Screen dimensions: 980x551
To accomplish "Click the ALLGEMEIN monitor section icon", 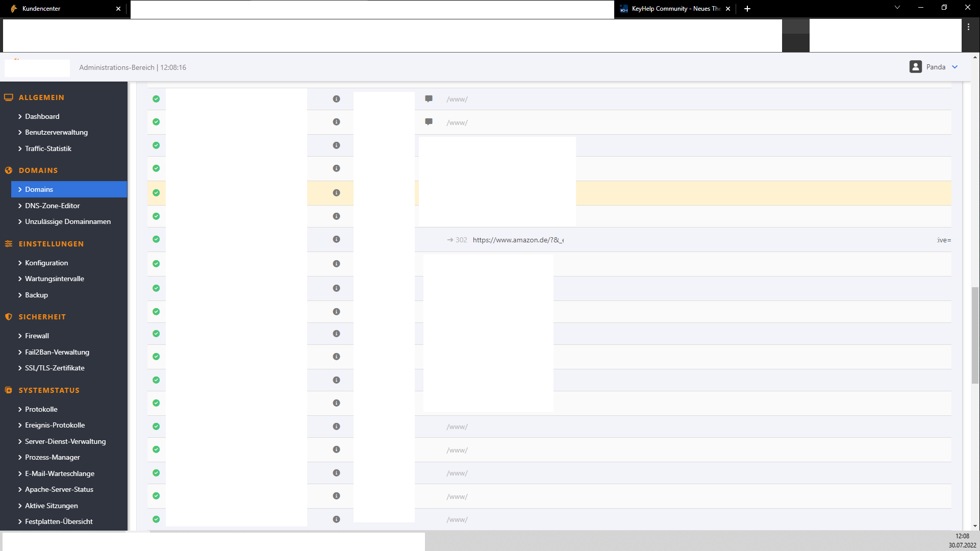I will [x=9, y=97].
